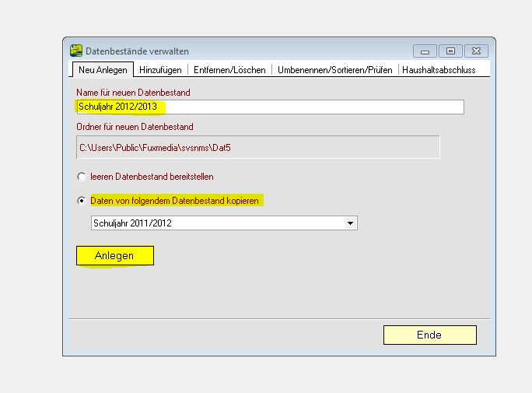Click the Ende button
532x393 pixels.
click(x=430, y=335)
